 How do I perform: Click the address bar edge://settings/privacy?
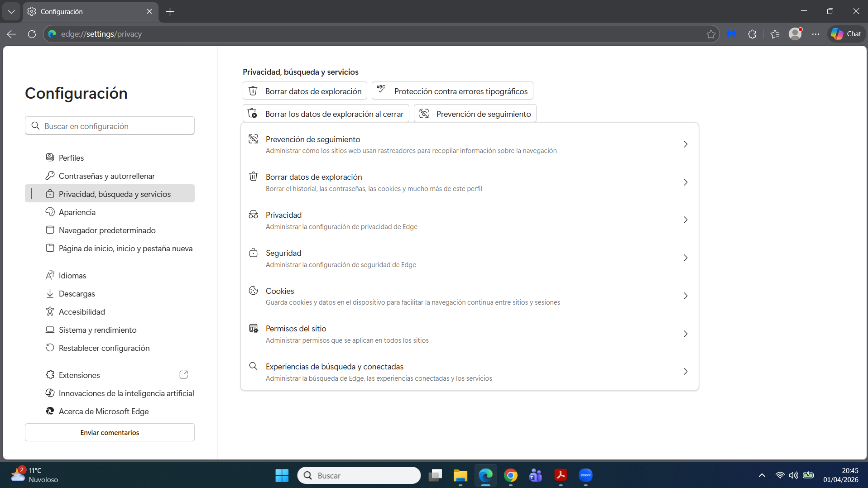click(380, 34)
